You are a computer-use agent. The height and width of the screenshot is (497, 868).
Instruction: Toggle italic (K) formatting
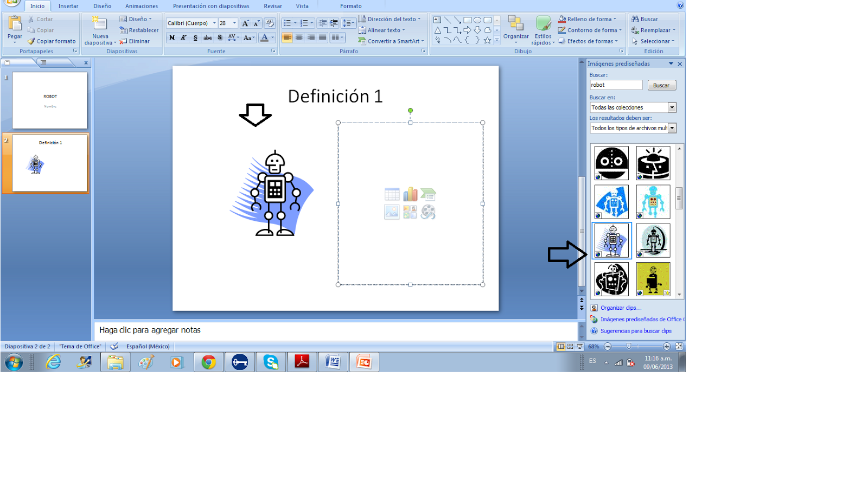(x=183, y=38)
